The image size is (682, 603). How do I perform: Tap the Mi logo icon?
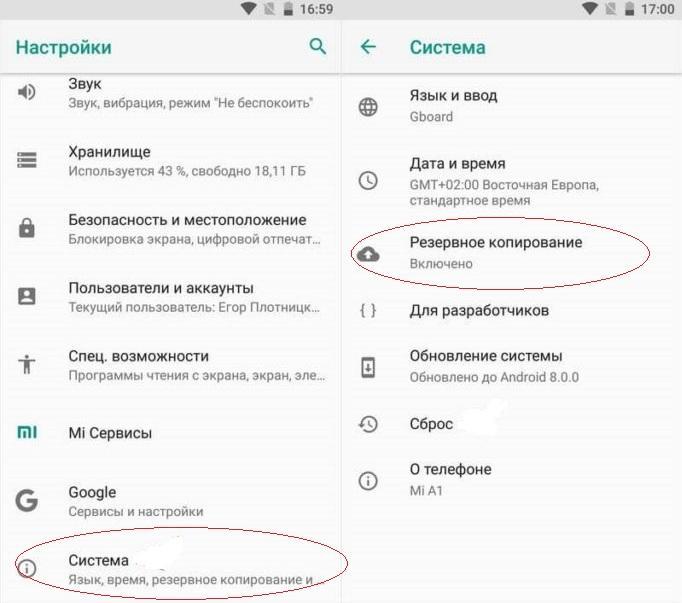tap(27, 432)
